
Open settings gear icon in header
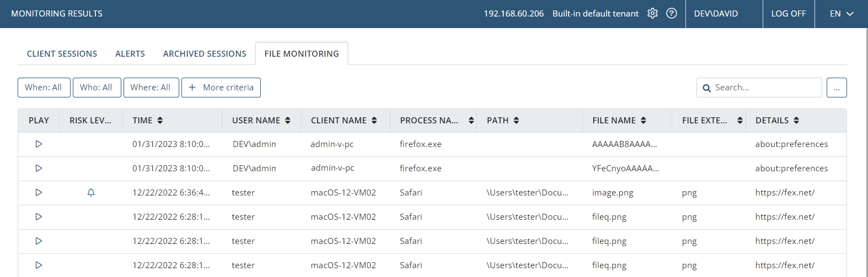tap(652, 13)
